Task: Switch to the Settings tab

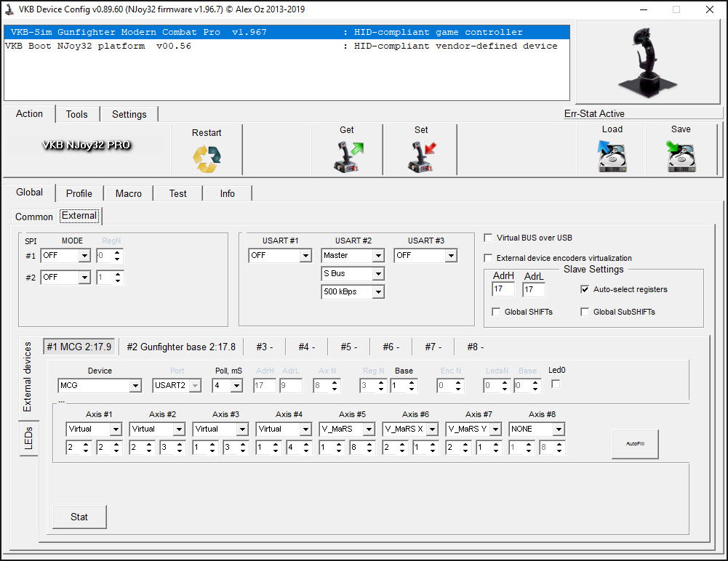Action: click(129, 114)
